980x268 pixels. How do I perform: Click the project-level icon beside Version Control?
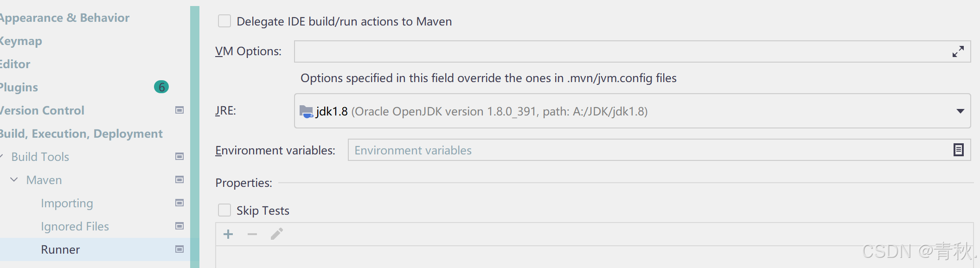pyautogui.click(x=179, y=110)
